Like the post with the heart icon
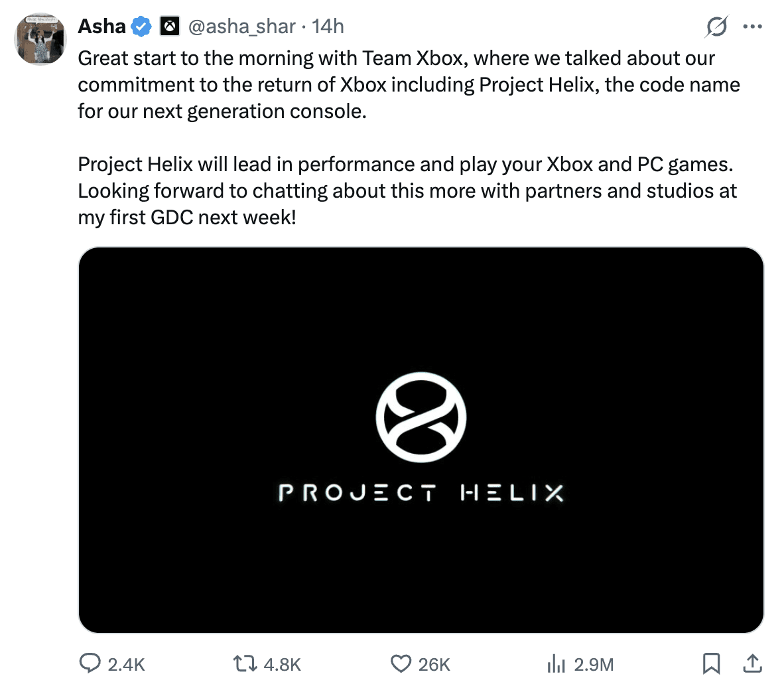 (401, 663)
